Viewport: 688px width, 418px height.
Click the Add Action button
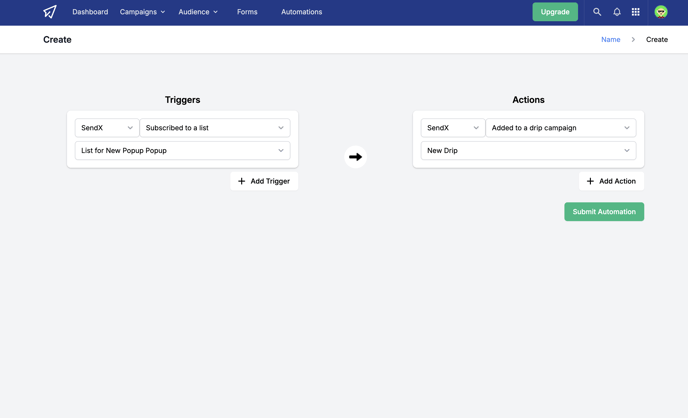pos(611,181)
